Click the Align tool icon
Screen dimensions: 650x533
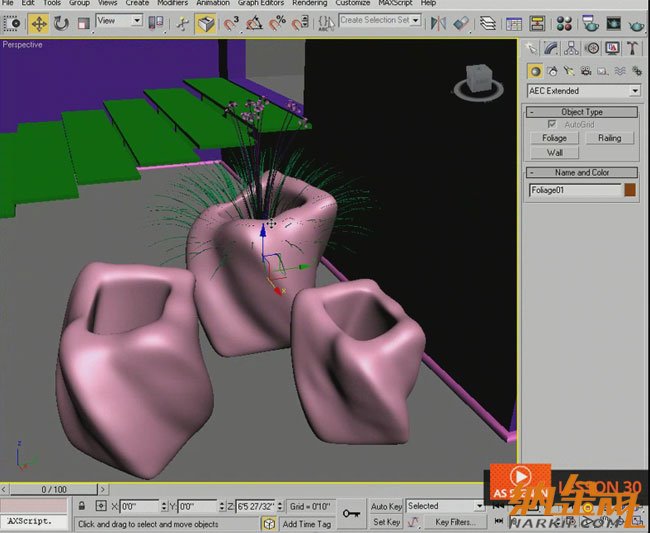click(x=461, y=23)
